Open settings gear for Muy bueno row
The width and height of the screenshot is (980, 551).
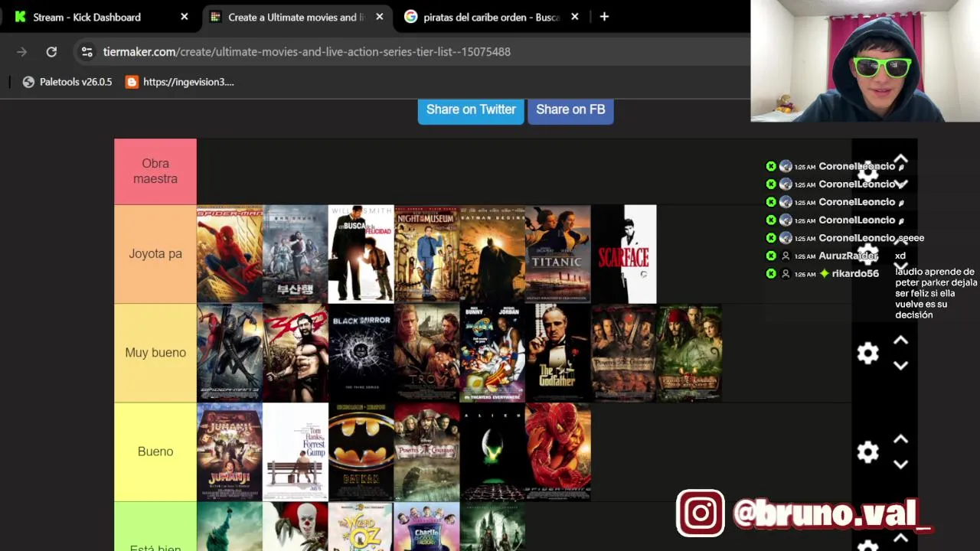tap(867, 353)
